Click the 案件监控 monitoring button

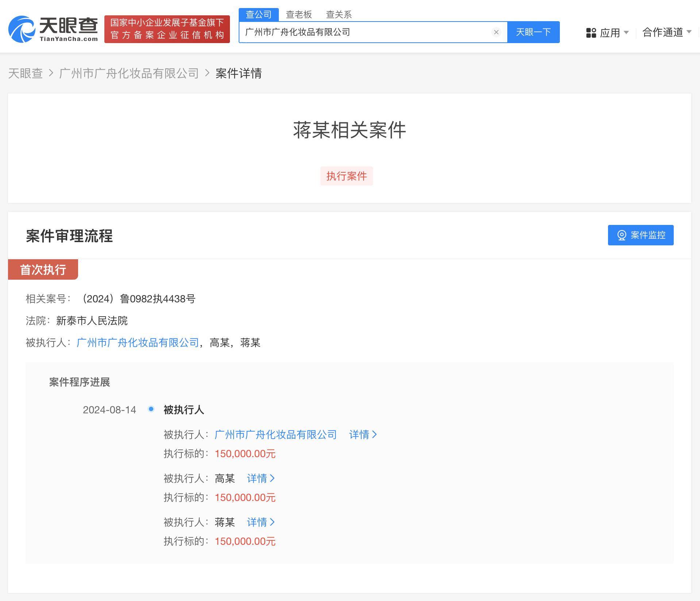pos(641,235)
